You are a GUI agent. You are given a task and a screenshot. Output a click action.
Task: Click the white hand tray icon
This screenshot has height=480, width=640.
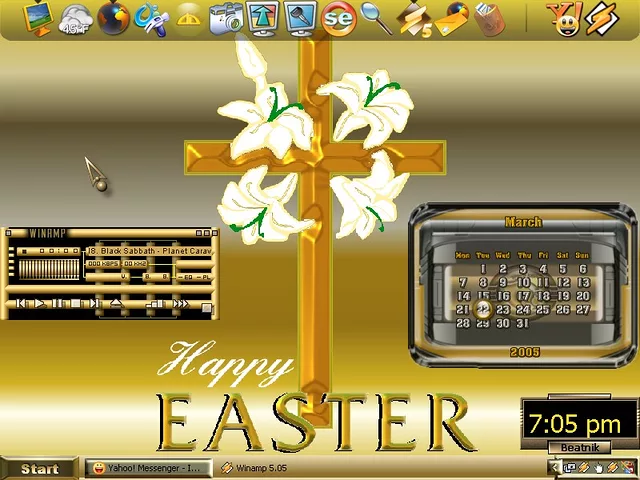[x=599, y=469]
